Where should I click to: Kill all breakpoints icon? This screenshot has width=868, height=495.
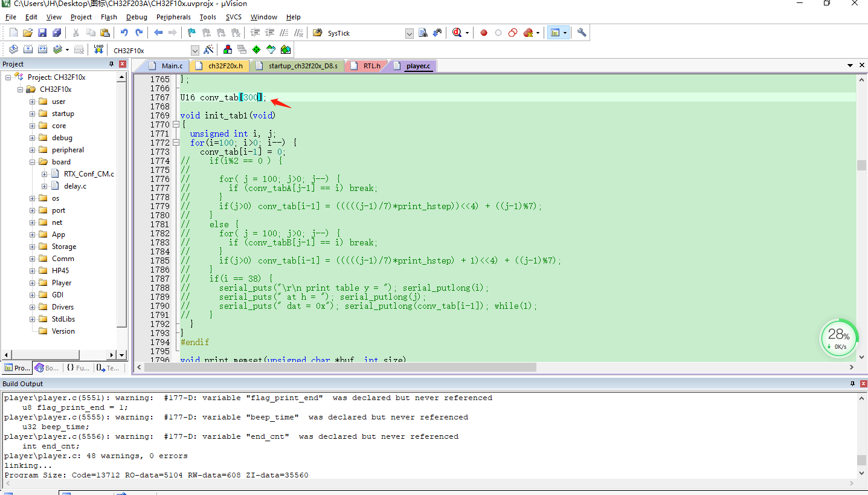[x=529, y=33]
